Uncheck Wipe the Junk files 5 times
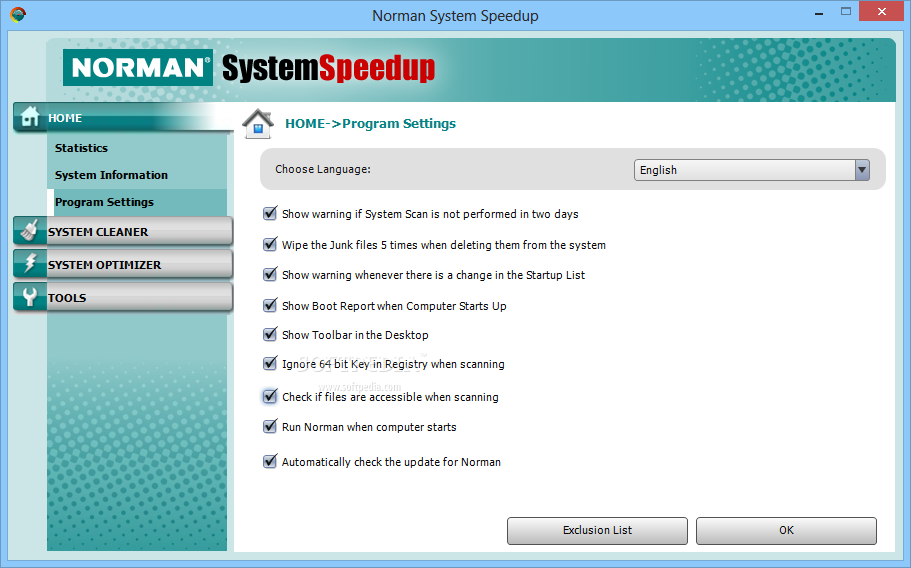The width and height of the screenshot is (911, 568). point(270,244)
